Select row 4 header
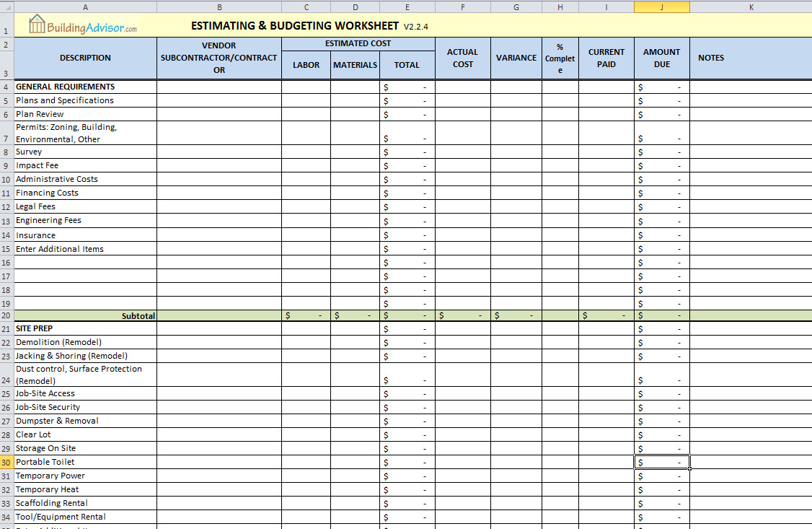Screen dimensions: 812x529 pyautogui.click(x=6, y=87)
